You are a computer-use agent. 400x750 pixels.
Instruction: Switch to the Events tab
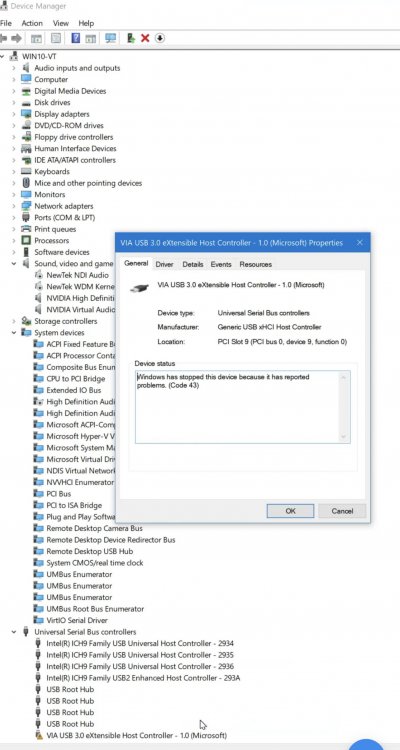(221, 264)
